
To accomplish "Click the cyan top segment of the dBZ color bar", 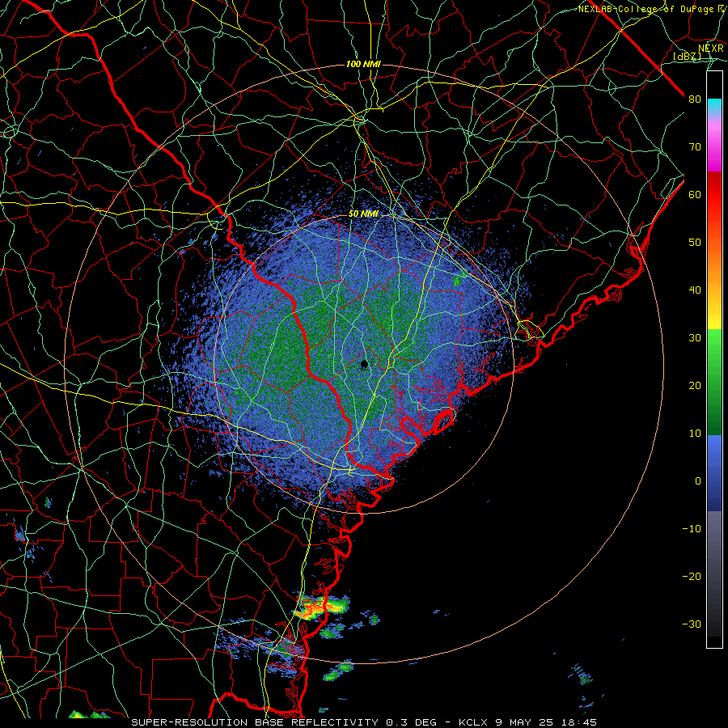I will coord(714,107).
